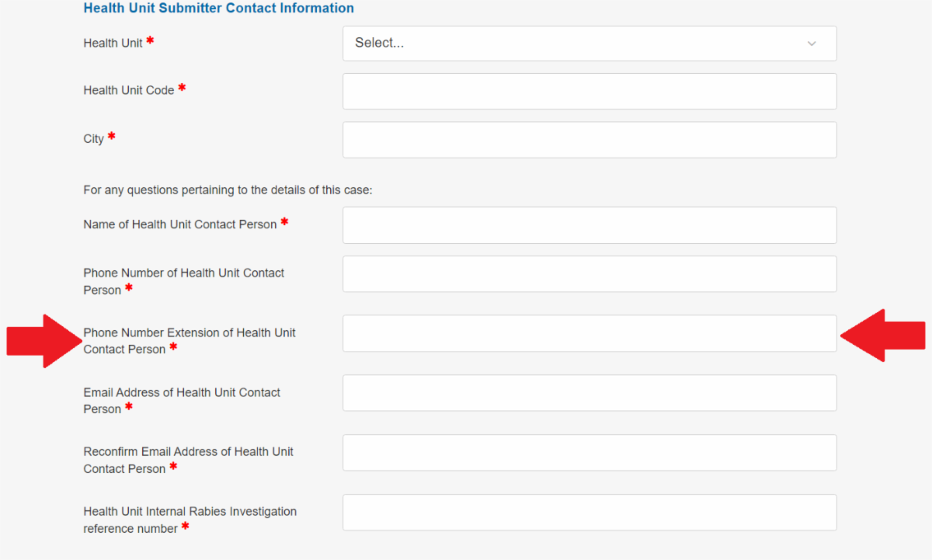Viewport: 932px width, 560px height.
Task: Focus the Phone Number of Contact Person field
Action: 589,274
